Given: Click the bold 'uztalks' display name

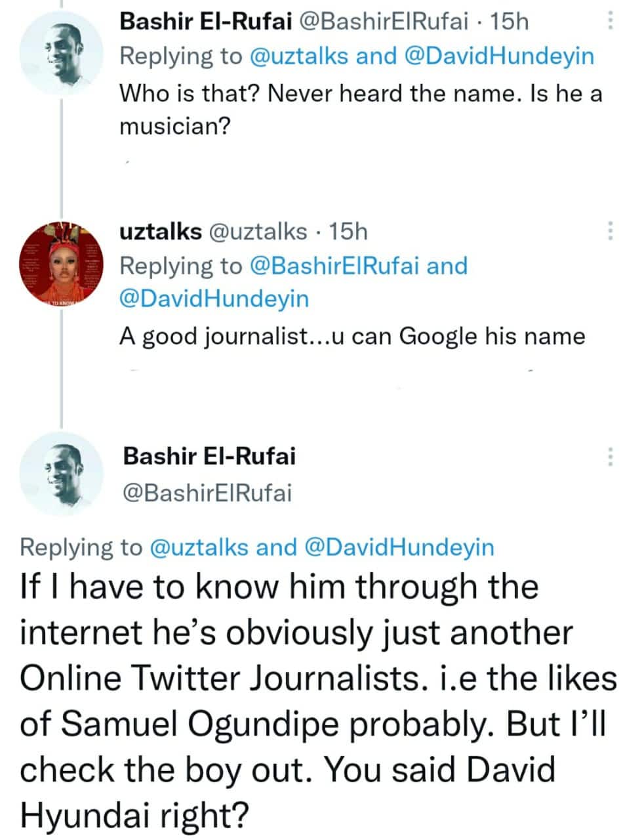Looking at the screenshot, I should [160, 231].
